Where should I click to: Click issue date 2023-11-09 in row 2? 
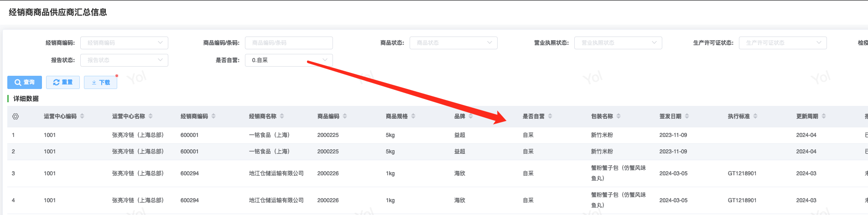click(673, 152)
